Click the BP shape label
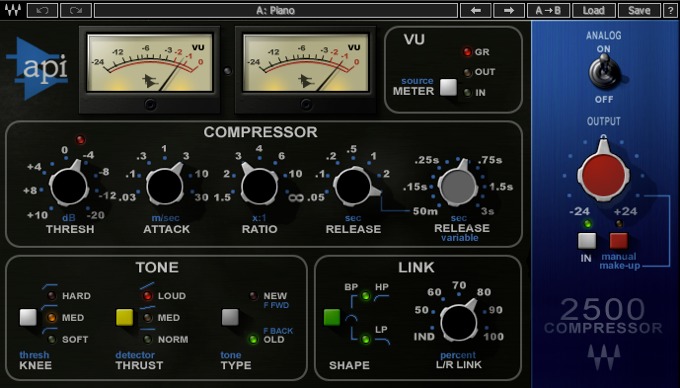The width and height of the screenshot is (680, 388). 351,287
